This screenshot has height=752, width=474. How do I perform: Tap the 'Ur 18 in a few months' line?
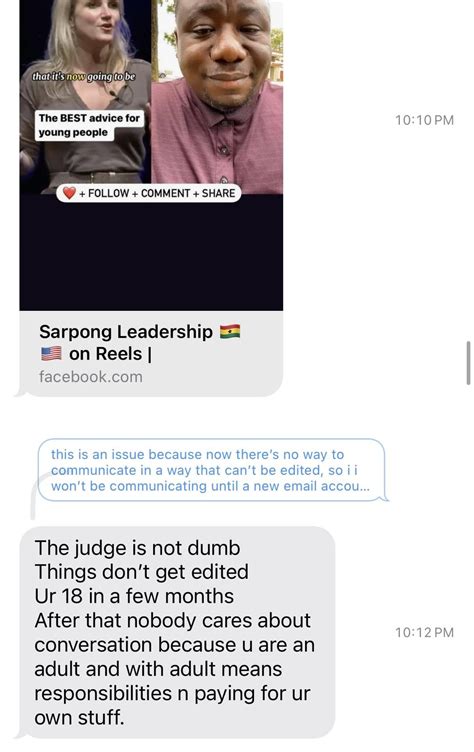point(134,596)
